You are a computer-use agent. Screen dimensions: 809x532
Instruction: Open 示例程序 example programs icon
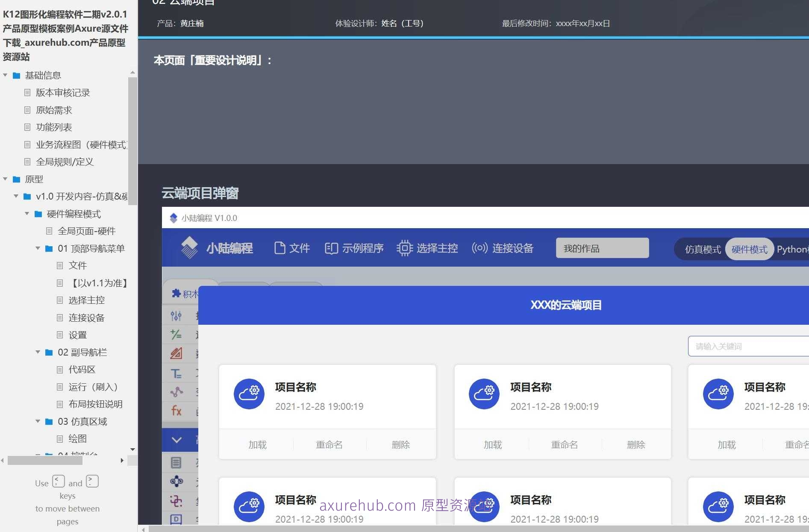331,247
